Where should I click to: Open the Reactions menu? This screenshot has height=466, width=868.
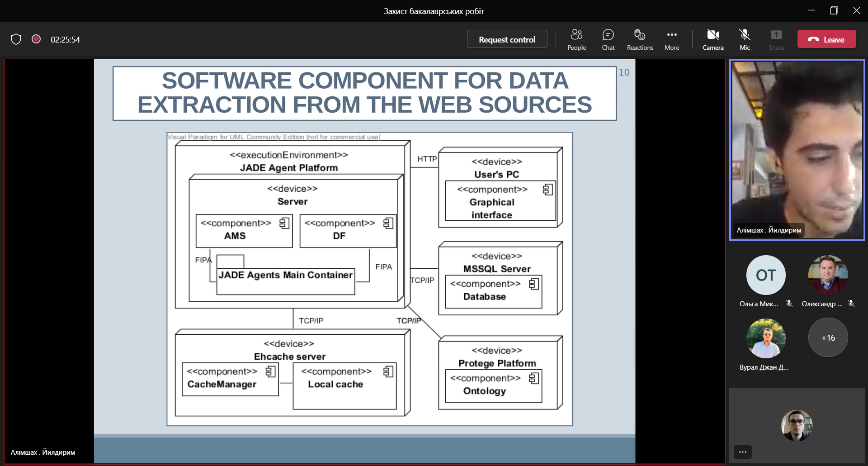tap(640, 40)
